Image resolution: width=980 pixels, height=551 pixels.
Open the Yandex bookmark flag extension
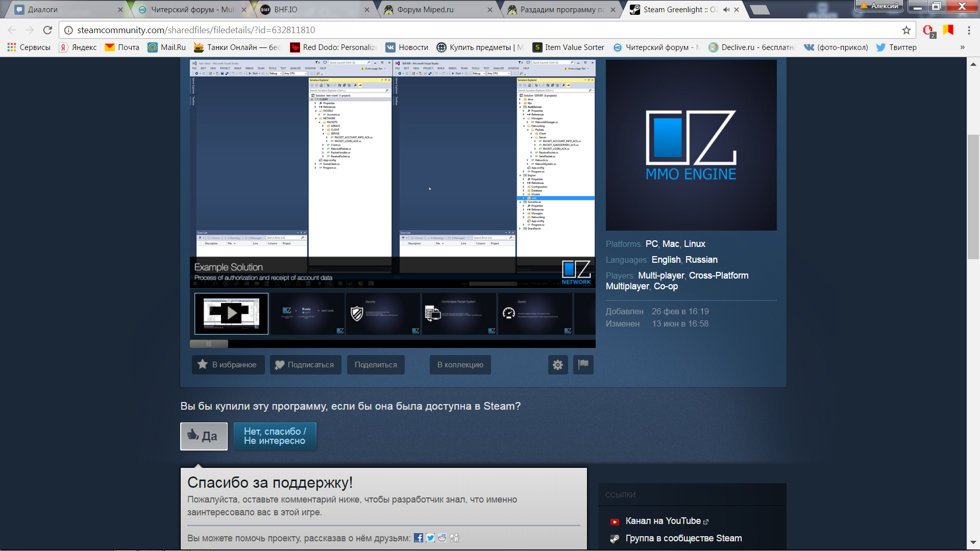948,30
